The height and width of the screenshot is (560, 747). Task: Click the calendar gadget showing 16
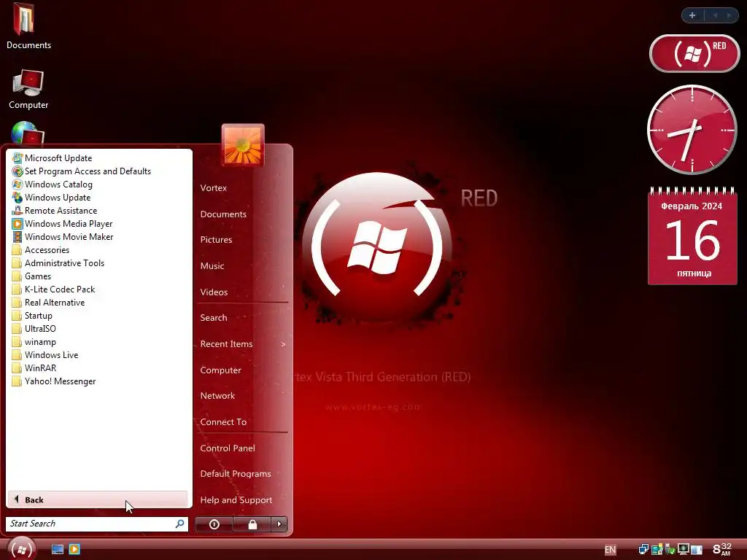point(693,236)
